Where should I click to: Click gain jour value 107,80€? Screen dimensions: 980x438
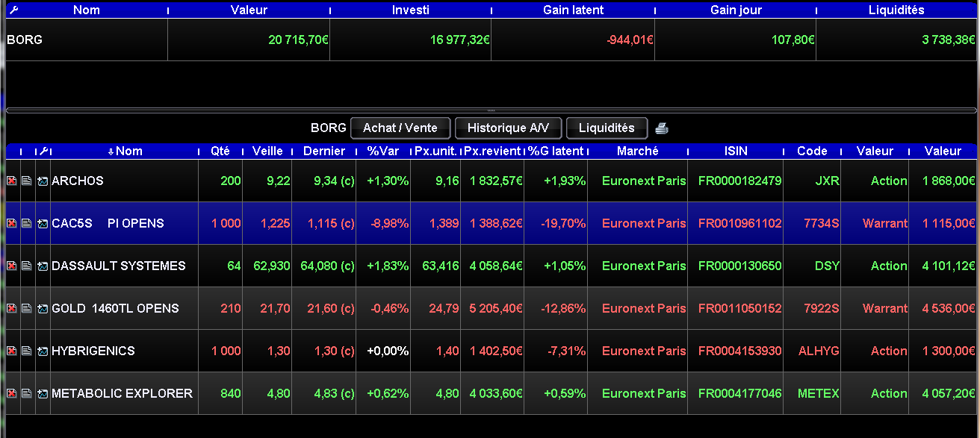793,40
